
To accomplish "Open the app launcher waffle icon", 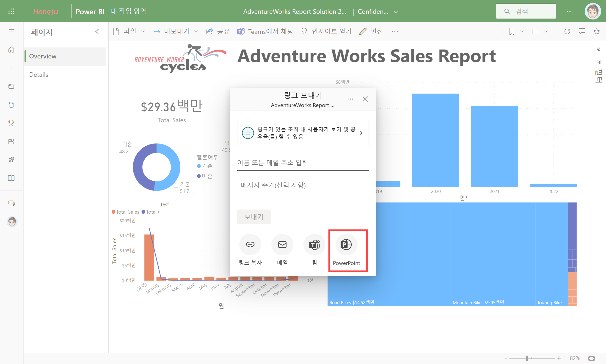I will [11, 11].
